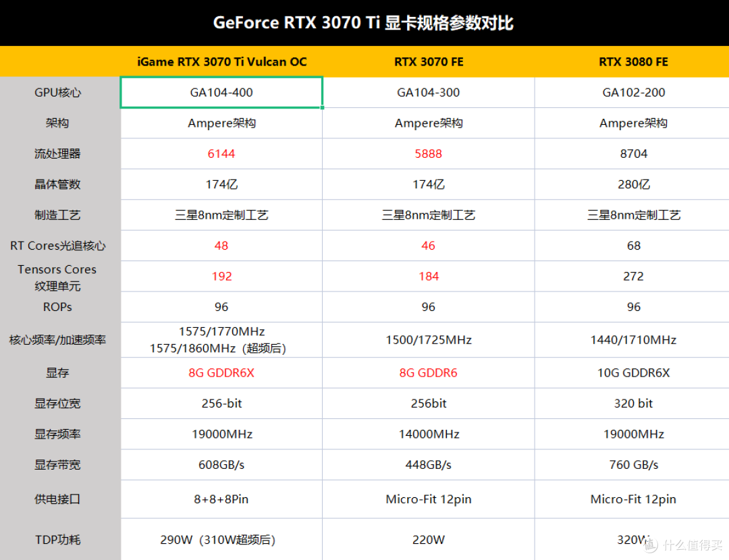Image resolution: width=729 pixels, height=560 pixels.
Task: Select the 8704 cell under RTX 3080 FE
Action: (x=632, y=153)
